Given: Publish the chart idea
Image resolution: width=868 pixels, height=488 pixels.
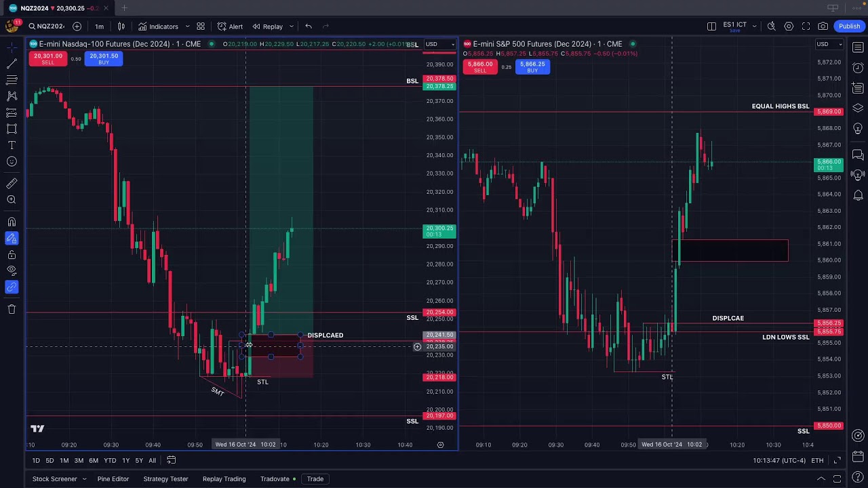Looking at the screenshot, I should tap(849, 26).
